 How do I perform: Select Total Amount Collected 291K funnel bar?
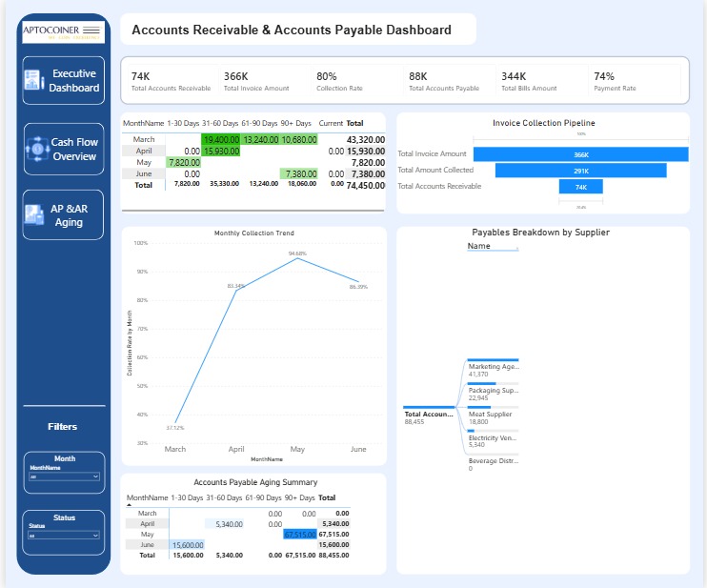pyautogui.click(x=581, y=171)
